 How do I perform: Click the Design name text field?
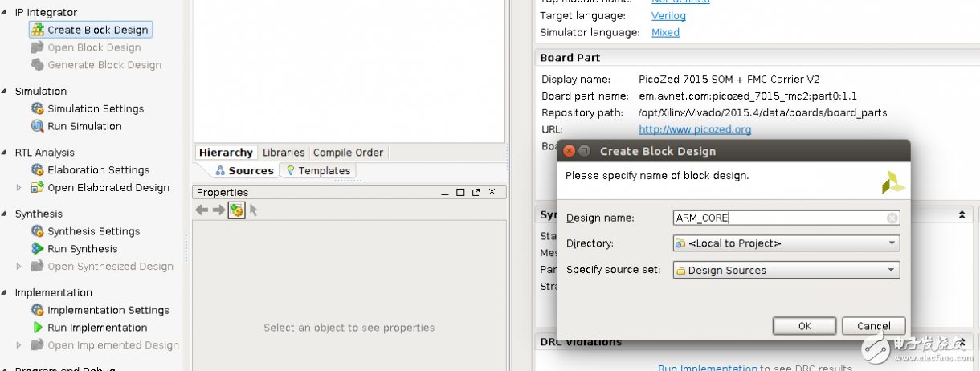pos(779,218)
